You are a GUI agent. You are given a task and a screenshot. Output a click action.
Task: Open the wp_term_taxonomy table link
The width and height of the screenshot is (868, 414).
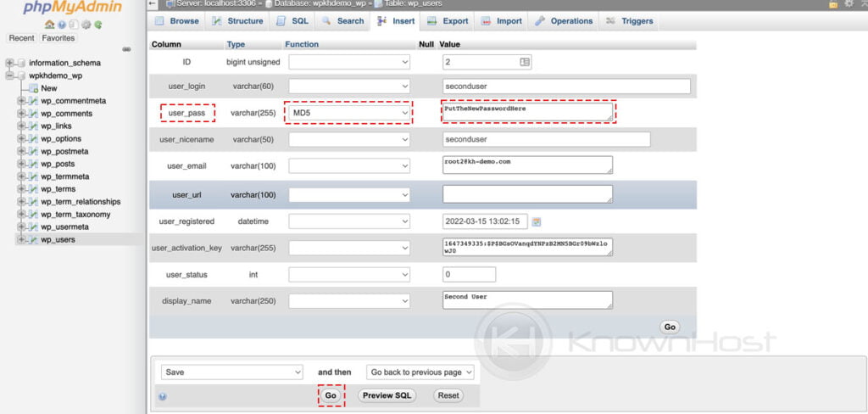tap(75, 215)
